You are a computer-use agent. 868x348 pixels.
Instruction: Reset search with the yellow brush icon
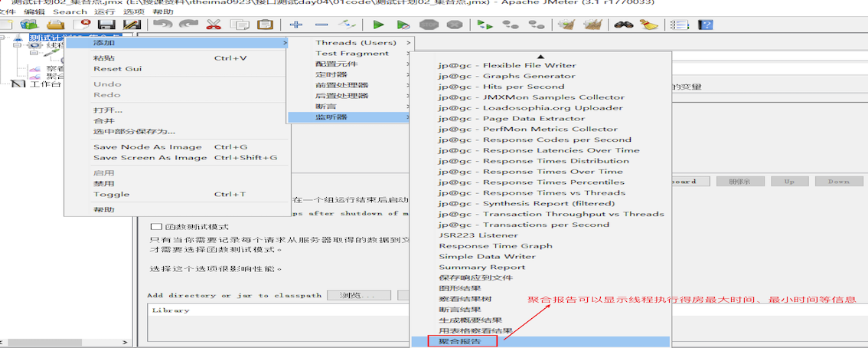[x=649, y=25]
